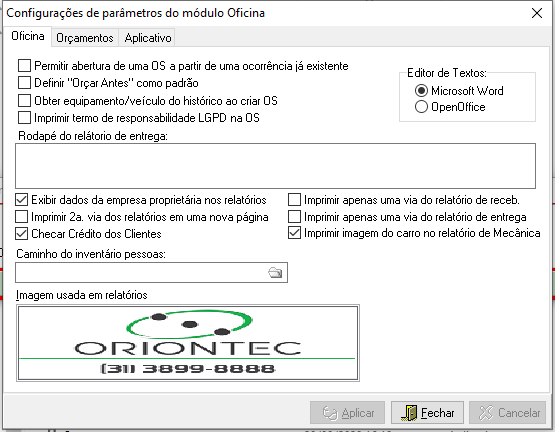The height and width of the screenshot is (432, 555).
Task: Select the Oficina tab
Action: tap(28, 36)
